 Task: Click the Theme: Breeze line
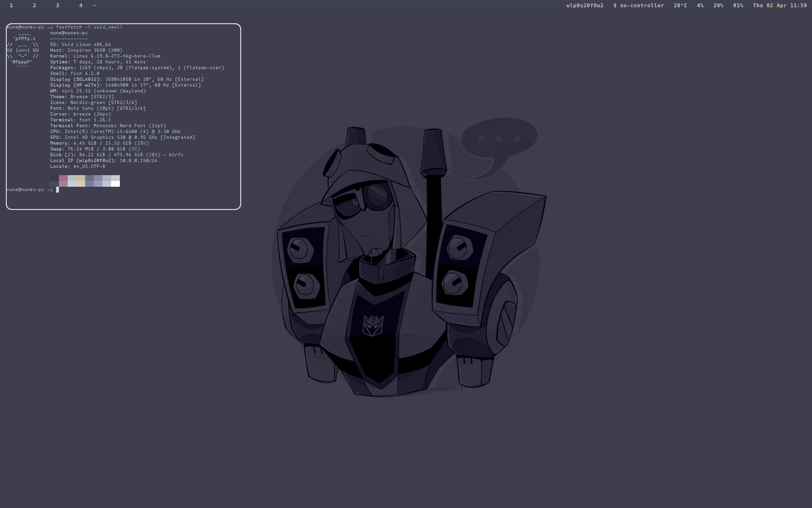point(82,97)
